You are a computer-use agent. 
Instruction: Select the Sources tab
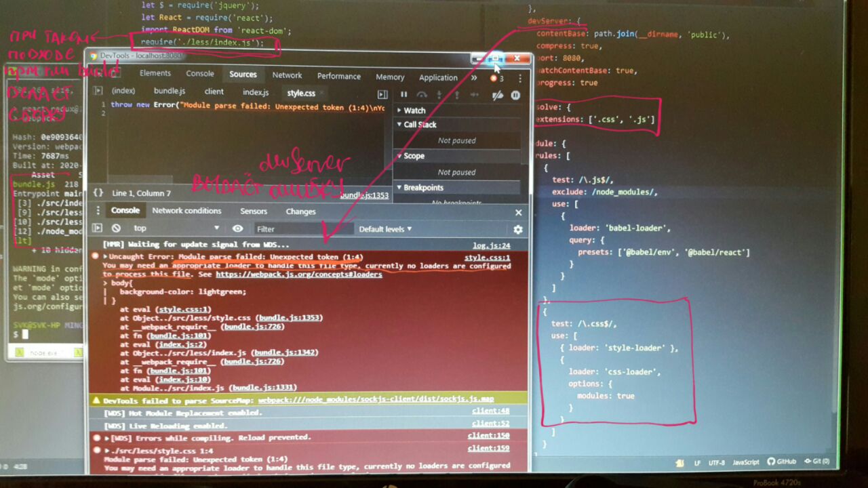(243, 75)
